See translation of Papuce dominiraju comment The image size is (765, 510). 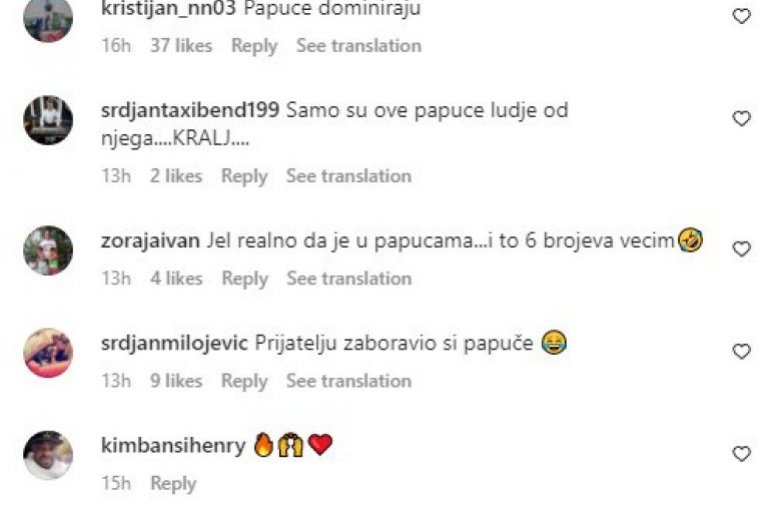[359, 46]
